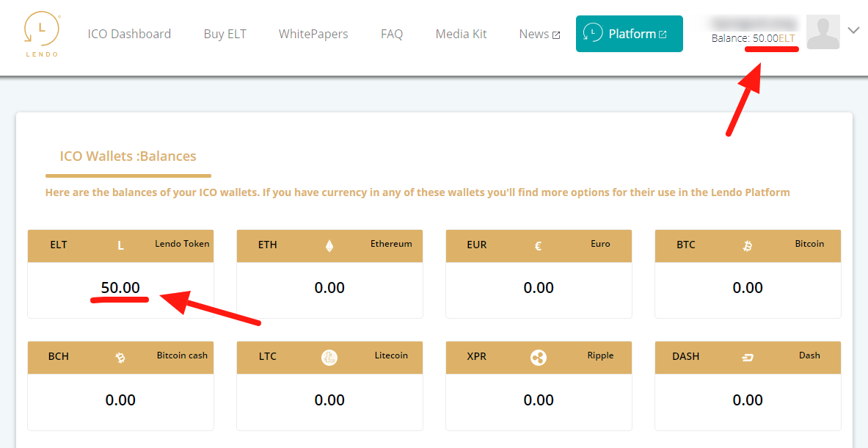This screenshot has height=448, width=868.
Task: Click the BTC ticker label
Action: tap(686, 245)
